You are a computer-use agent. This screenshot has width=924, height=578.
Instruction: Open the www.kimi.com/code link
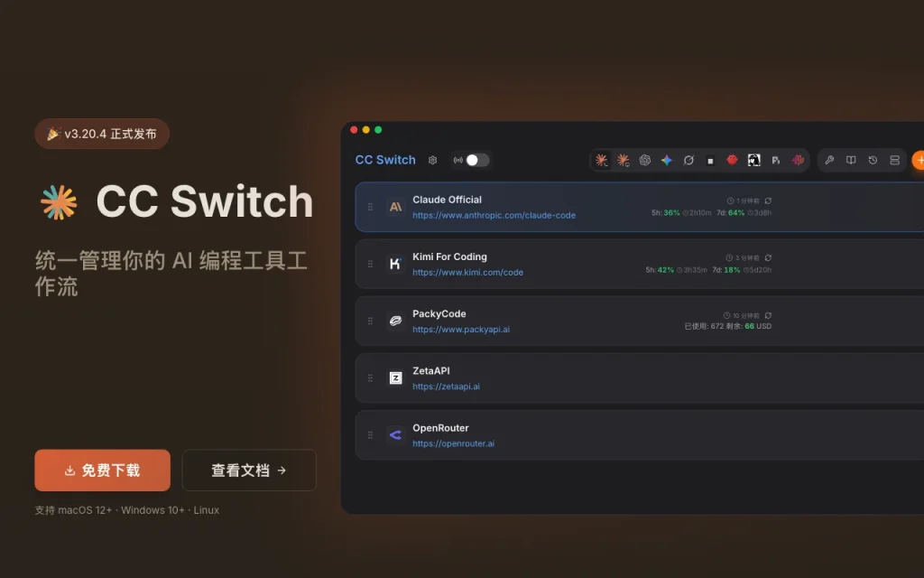pos(468,273)
